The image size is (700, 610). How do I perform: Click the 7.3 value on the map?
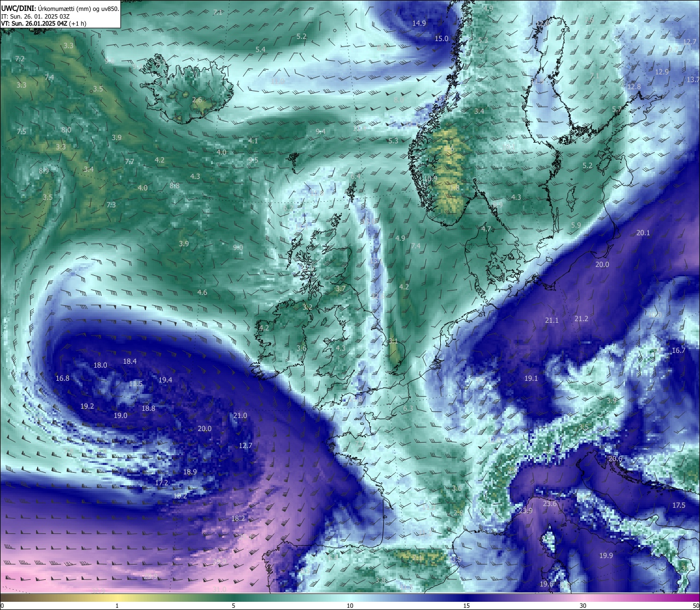[111, 205]
